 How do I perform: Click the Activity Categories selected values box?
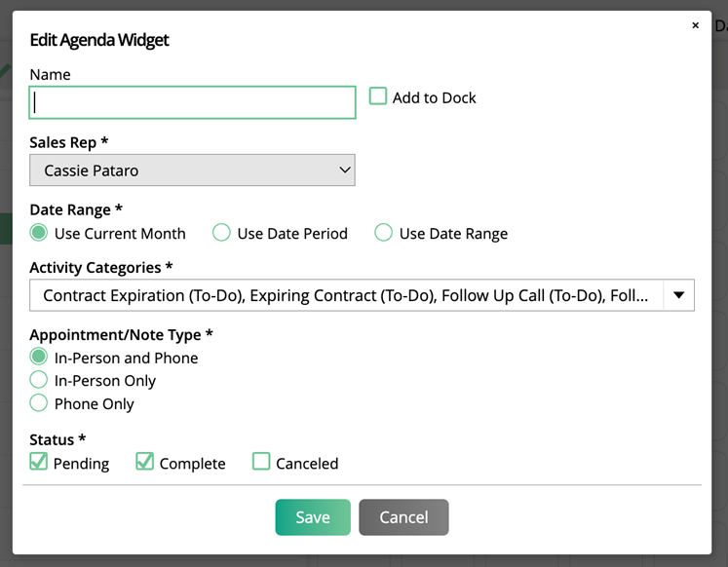346,295
